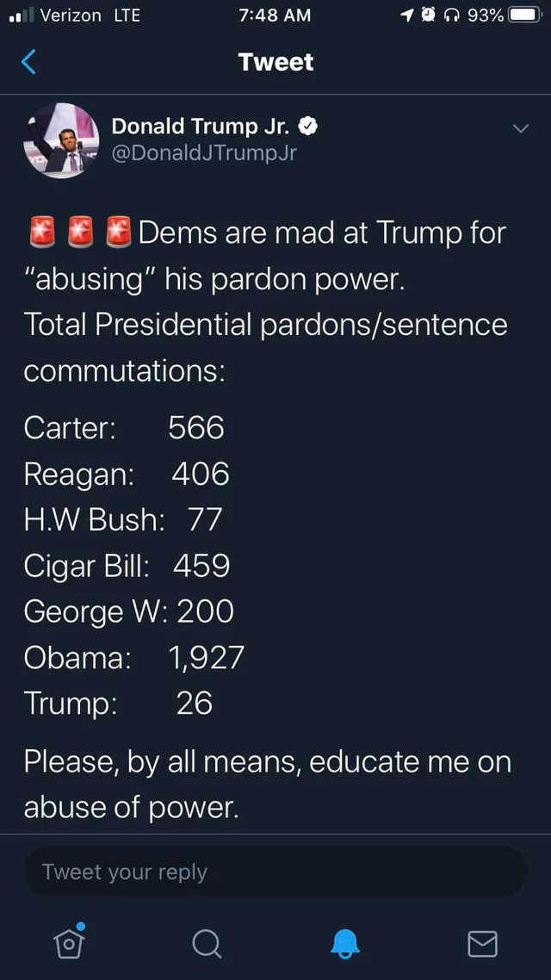Tap the @DonaldJTrumpJr handle
This screenshot has width=551, height=980.
(x=204, y=153)
